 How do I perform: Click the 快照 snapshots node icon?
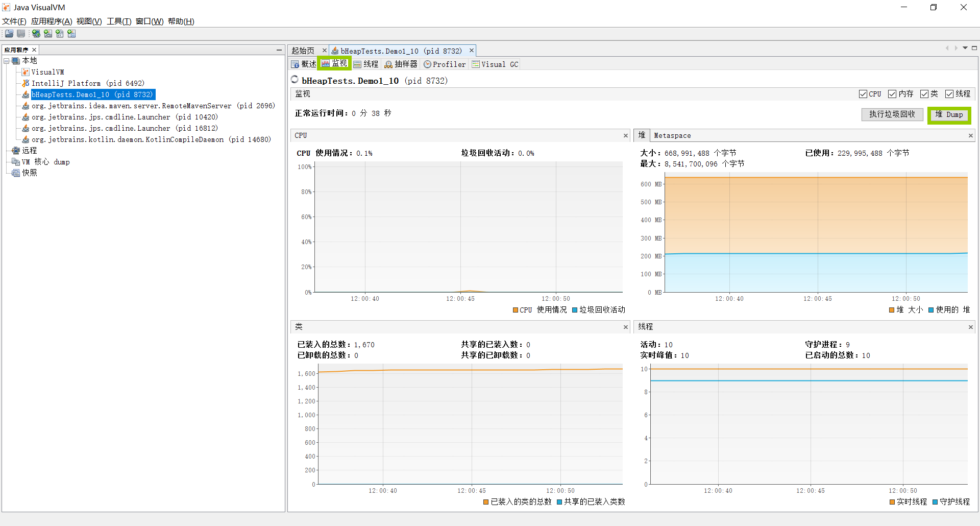point(16,173)
